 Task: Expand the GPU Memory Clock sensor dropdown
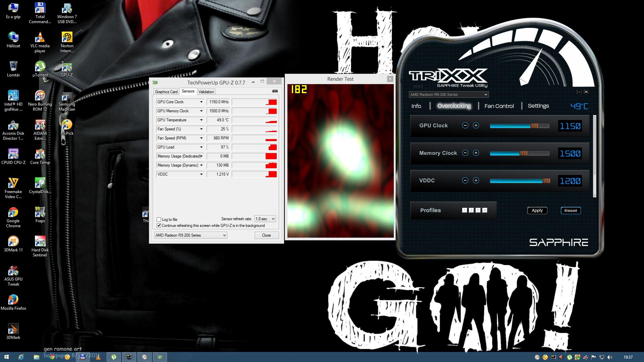click(201, 111)
